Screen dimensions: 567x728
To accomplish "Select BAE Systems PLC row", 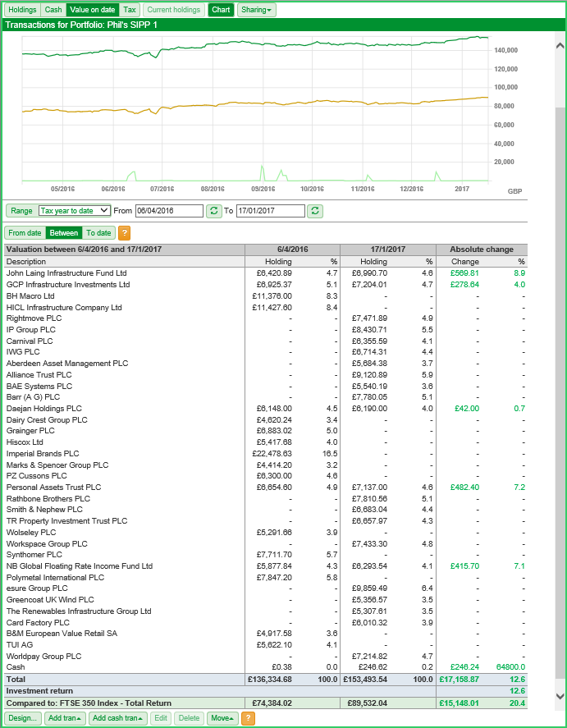I will (266, 387).
